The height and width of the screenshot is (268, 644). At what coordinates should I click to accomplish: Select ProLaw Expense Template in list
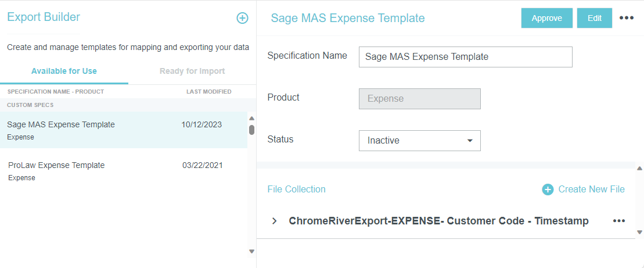pos(56,166)
